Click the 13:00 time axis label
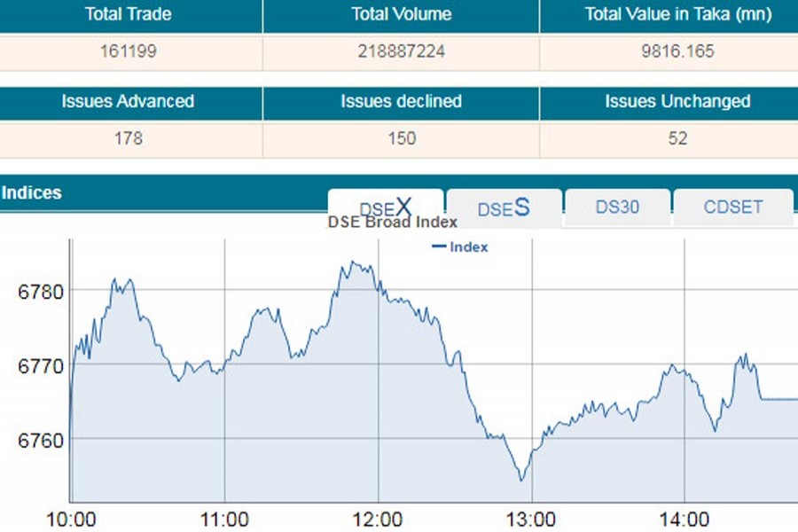This screenshot has width=798, height=532. click(x=531, y=518)
